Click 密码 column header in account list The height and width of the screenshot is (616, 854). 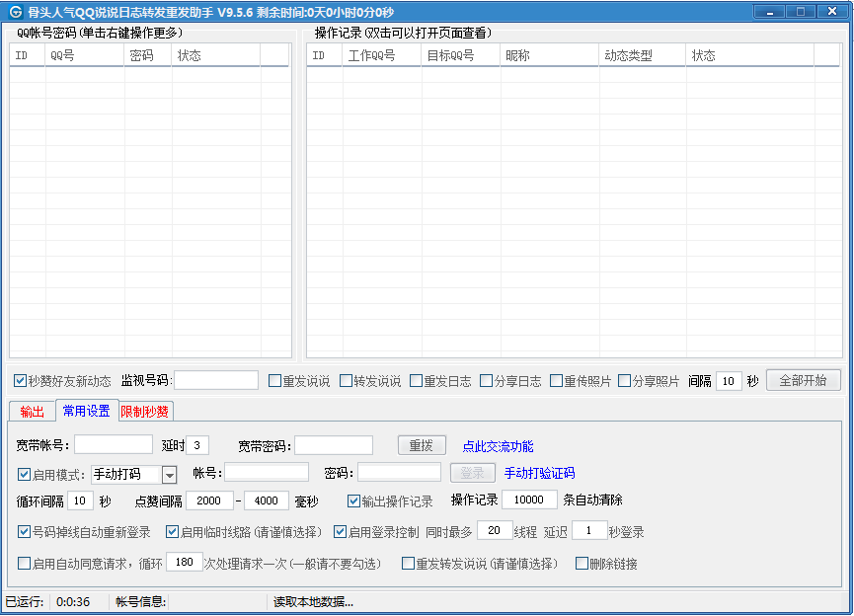147,55
